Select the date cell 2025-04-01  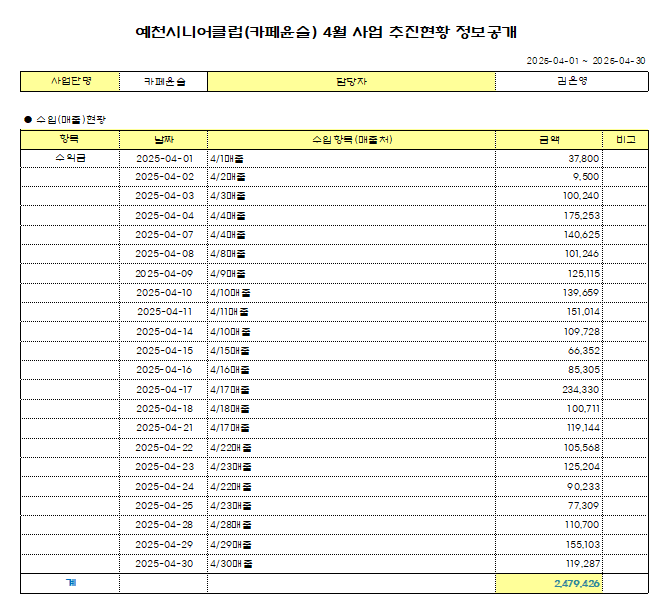164,159
